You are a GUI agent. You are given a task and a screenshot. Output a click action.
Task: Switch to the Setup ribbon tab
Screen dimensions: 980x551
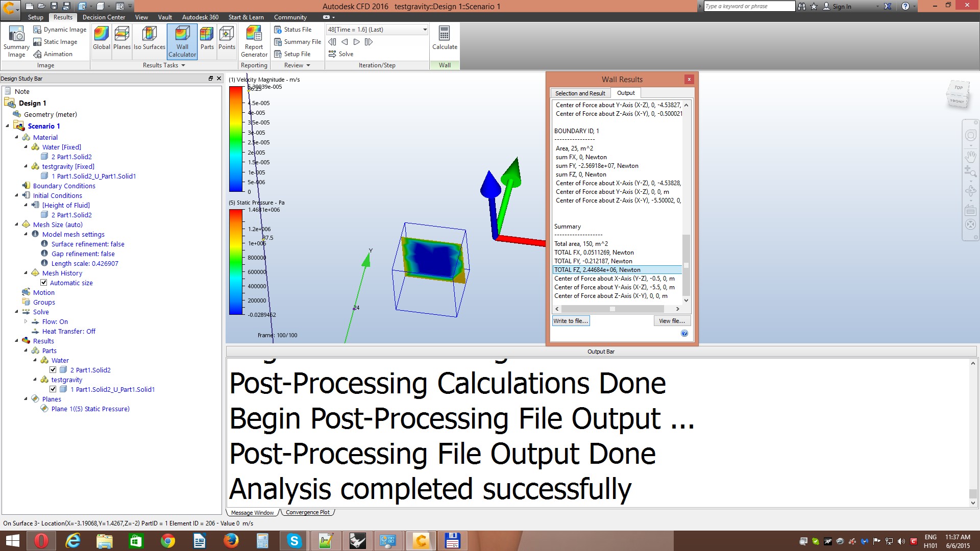pos(36,17)
